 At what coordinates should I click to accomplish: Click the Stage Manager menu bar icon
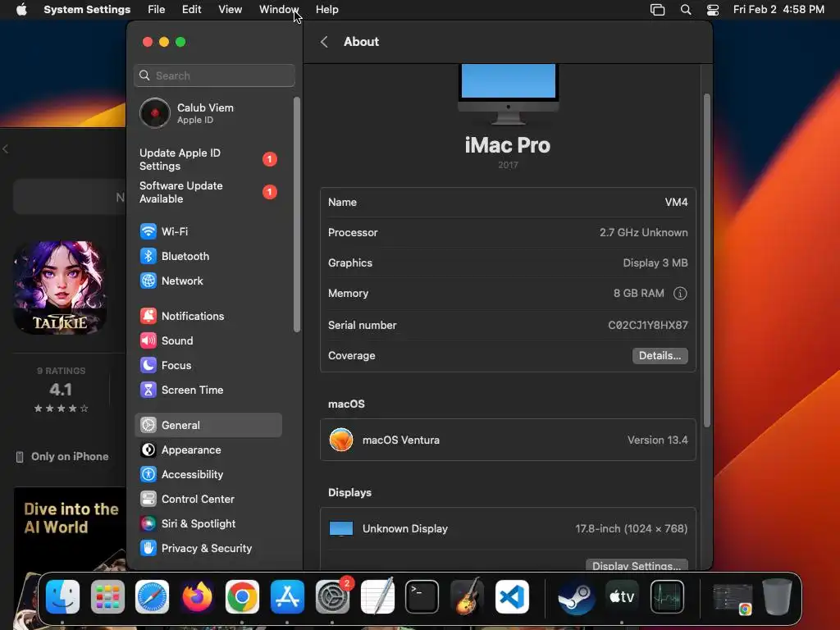click(657, 10)
